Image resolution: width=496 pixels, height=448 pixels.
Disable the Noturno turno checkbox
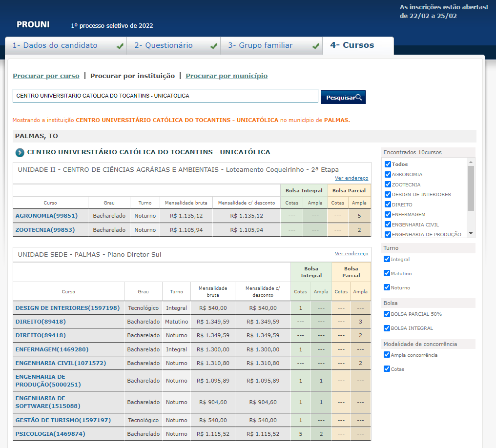point(387,287)
